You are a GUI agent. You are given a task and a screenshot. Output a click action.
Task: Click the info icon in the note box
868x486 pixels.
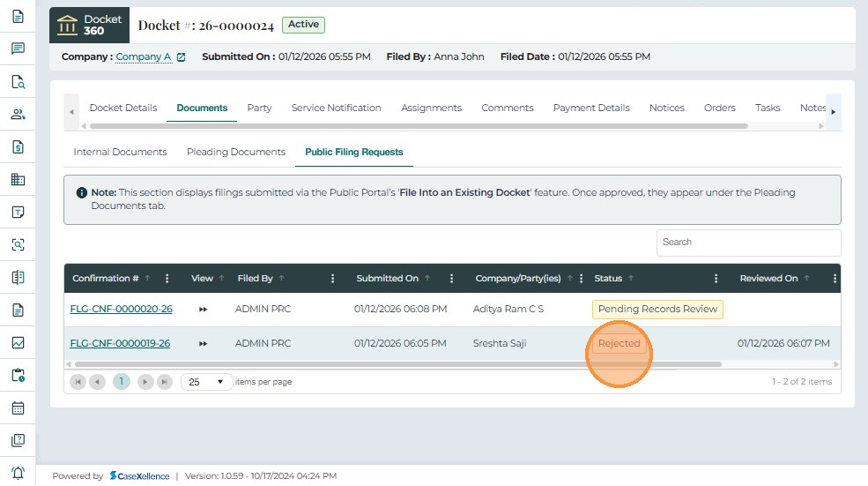tap(81, 193)
